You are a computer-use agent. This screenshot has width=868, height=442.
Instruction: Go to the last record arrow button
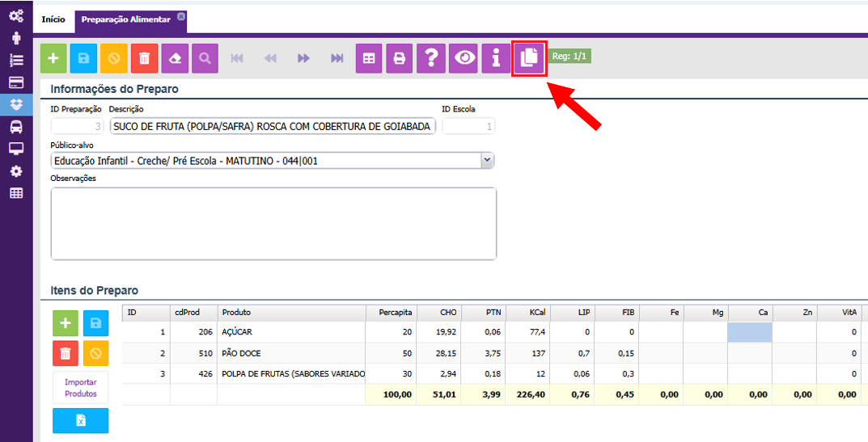click(337, 58)
